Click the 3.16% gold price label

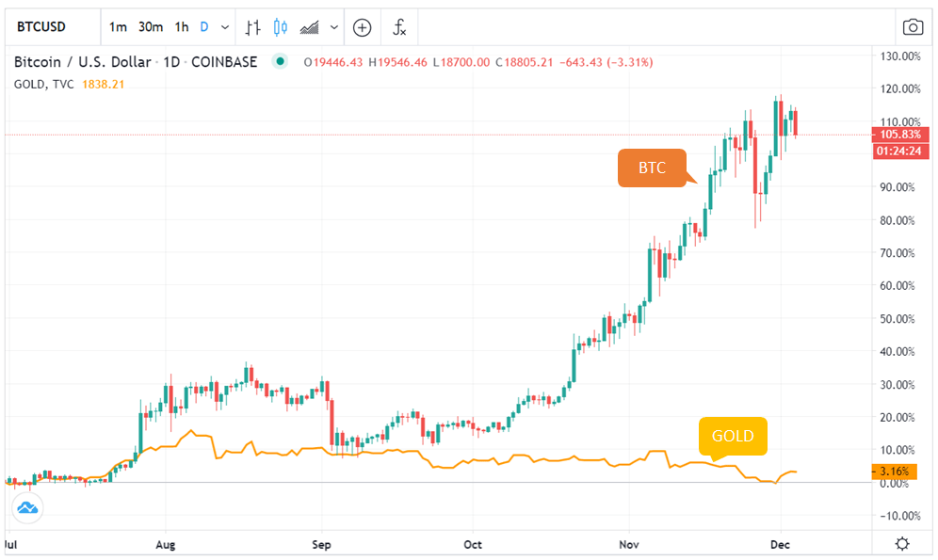pyautogui.click(x=895, y=472)
